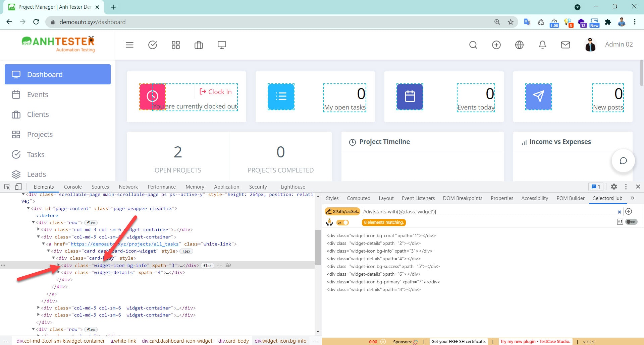Open the clients briefcase icon in top bar
The image size is (644, 345).
coord(199,45)
